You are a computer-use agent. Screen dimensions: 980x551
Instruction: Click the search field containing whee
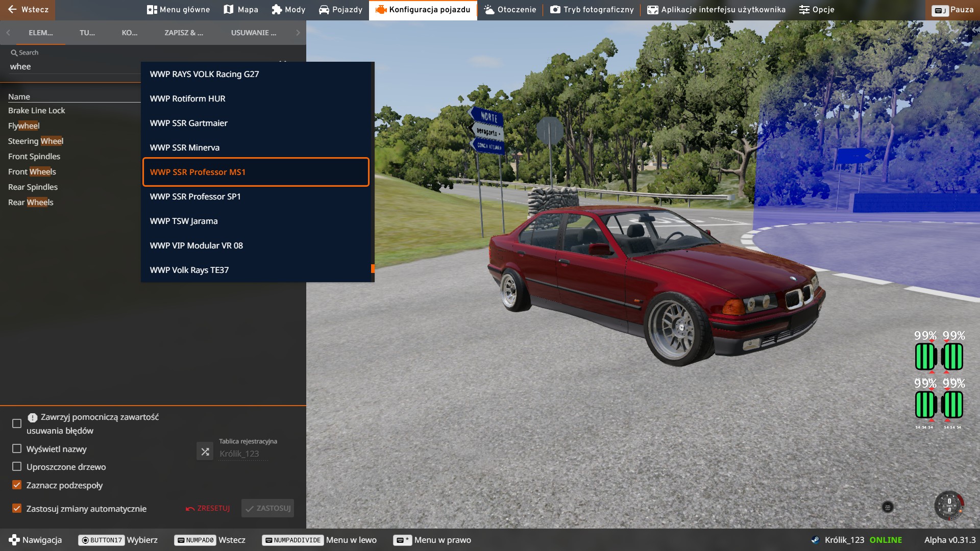[74, 67]
